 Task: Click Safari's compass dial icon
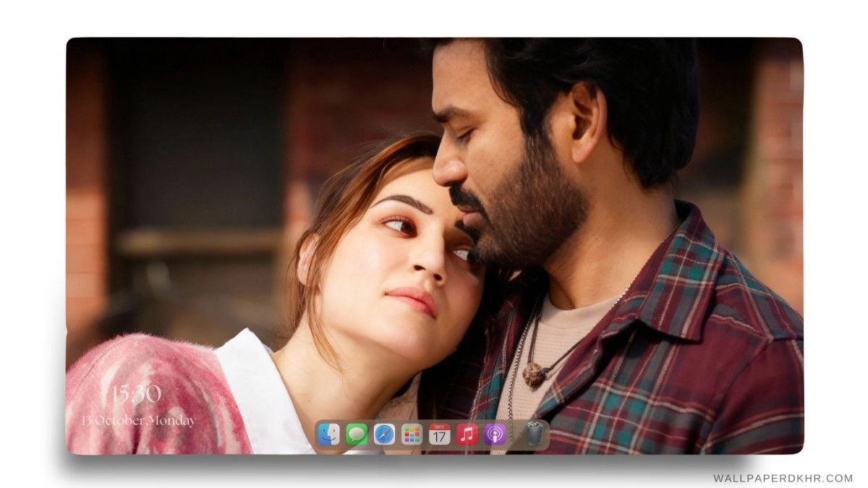point(385,434)
